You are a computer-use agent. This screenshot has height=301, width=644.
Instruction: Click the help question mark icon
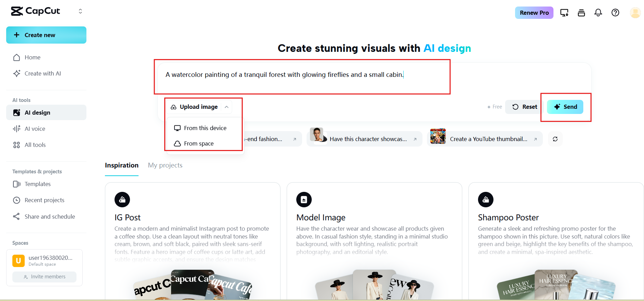tap(615, 12)
